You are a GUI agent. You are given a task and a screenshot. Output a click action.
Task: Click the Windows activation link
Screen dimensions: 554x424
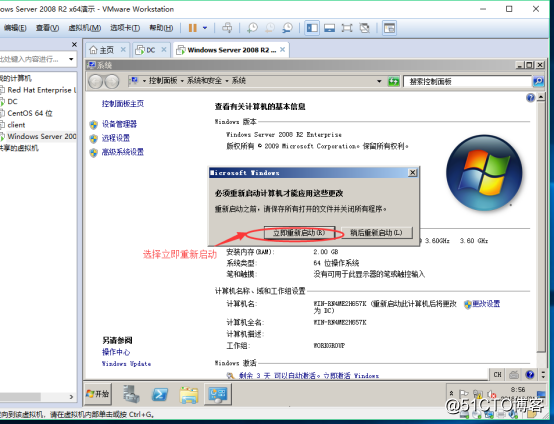(308, 376)
